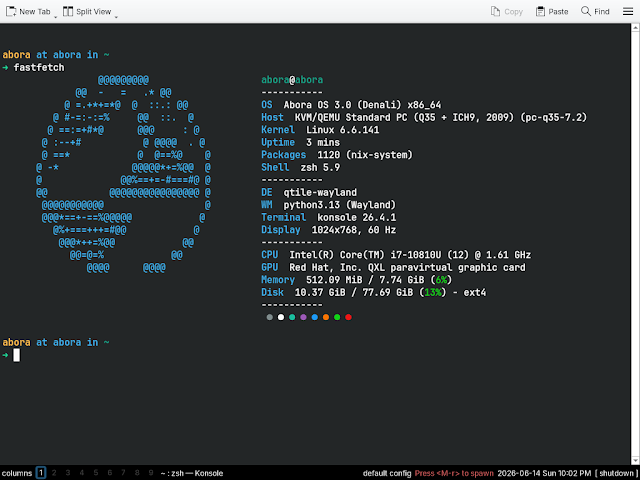
Task: Open the hamburger menu
Action: pyautogui.click(x=628, y=11)
